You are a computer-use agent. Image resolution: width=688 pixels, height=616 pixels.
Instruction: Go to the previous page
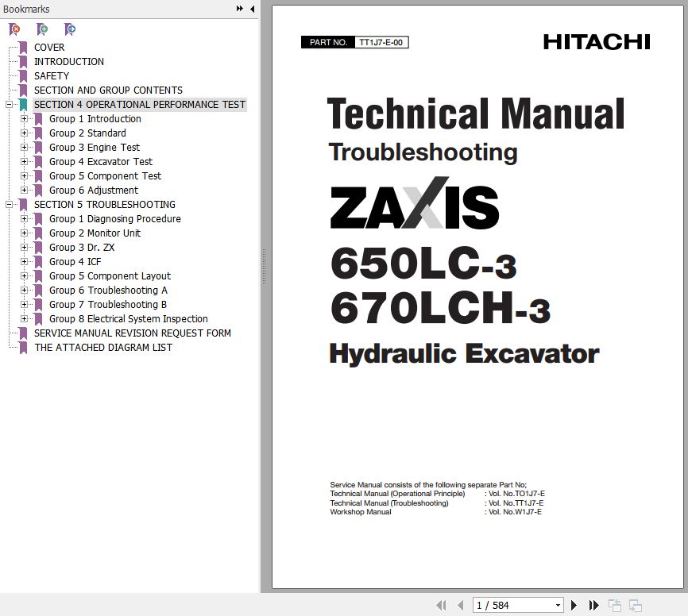(460, 606)
